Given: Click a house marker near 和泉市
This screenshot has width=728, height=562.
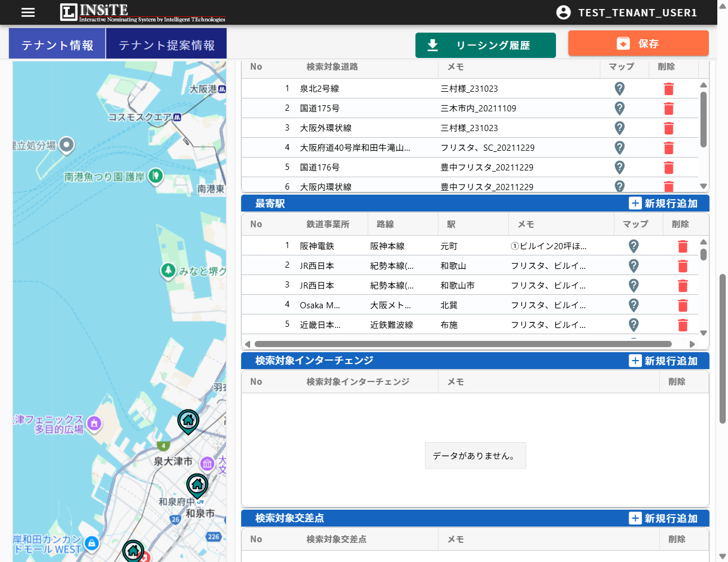Looking at the screenshot, I should 197,483.
